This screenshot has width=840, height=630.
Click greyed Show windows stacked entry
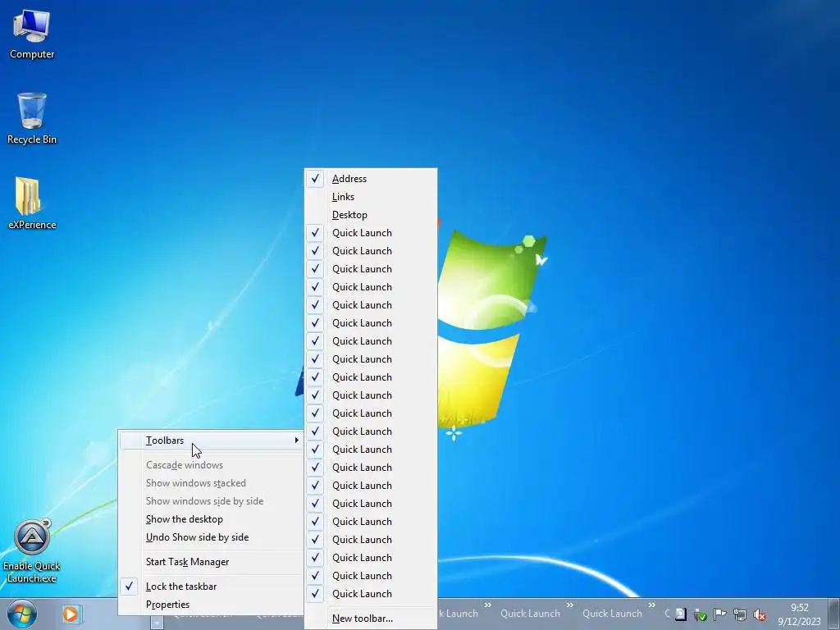point(210,483)
